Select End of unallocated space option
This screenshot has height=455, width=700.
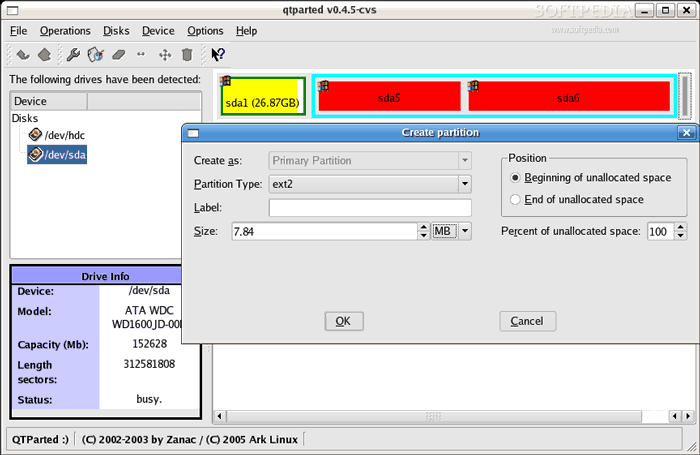tap(515, 200)
